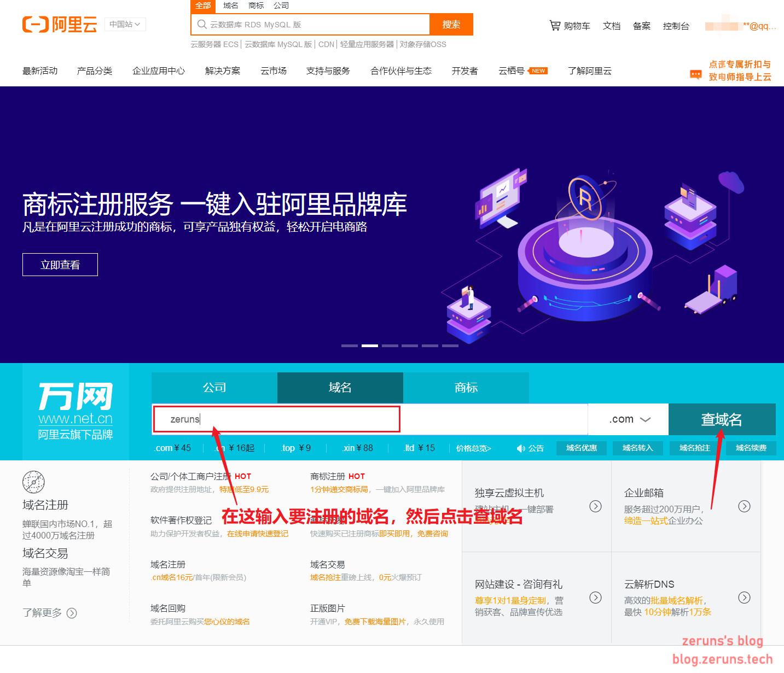
Task: Open the 价格总览 link
Action: click(x=474, y=448)
